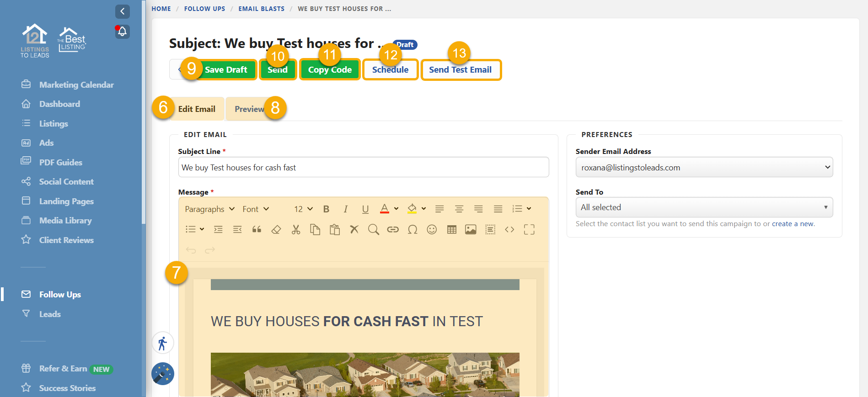Open the Paragraphs format dropdown
The image size is (868, 397).
pyautogui.click(x=209, y=209)
